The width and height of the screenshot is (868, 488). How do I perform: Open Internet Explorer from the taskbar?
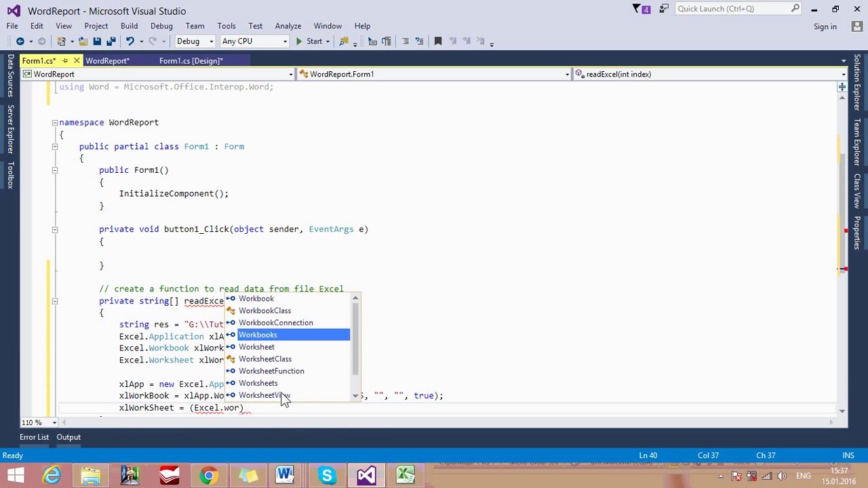click(52, 475)
